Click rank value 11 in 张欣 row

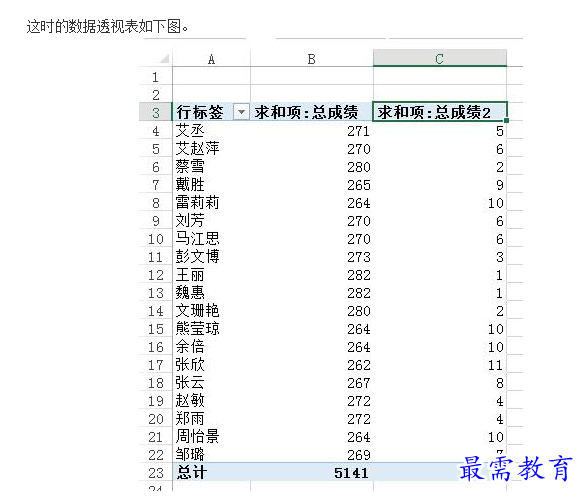click(496, 365)
